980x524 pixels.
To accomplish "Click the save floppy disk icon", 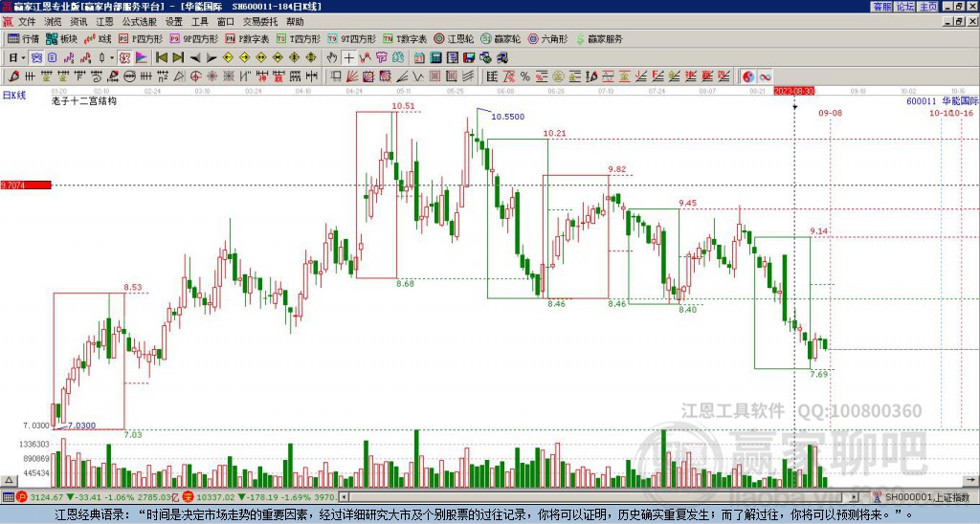I will (x=469, y=57).
